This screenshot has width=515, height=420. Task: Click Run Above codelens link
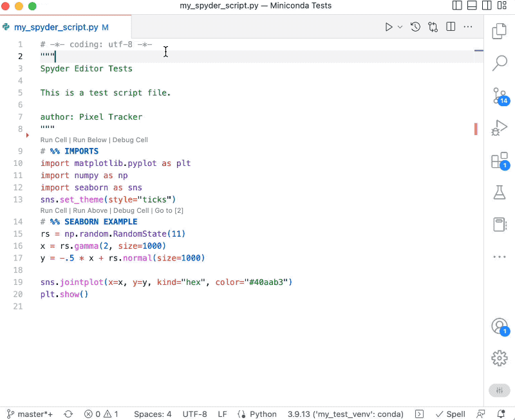(90, 210)
